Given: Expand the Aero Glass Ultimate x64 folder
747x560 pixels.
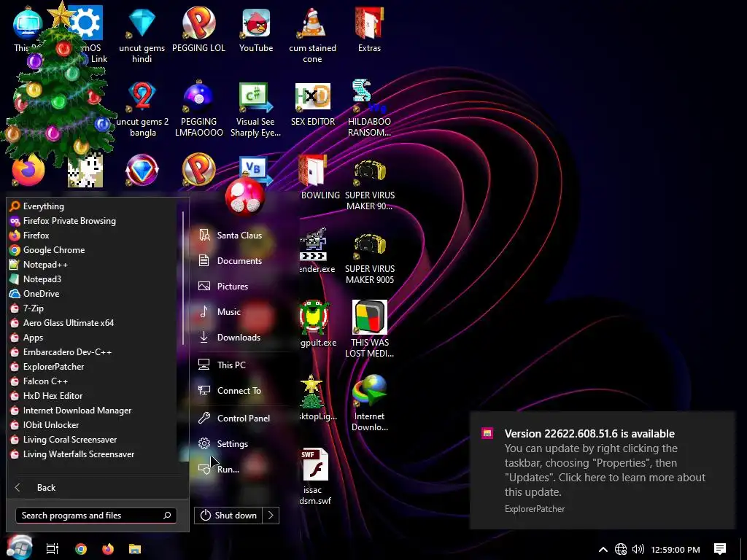Looking at the screenshot, I should [x=93, y=323].
